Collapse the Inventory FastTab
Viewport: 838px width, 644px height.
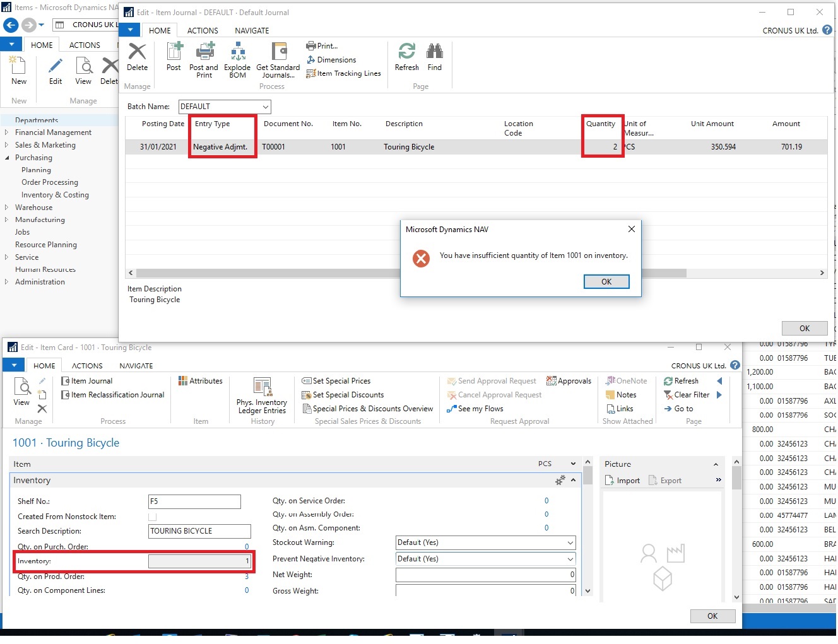573,481
